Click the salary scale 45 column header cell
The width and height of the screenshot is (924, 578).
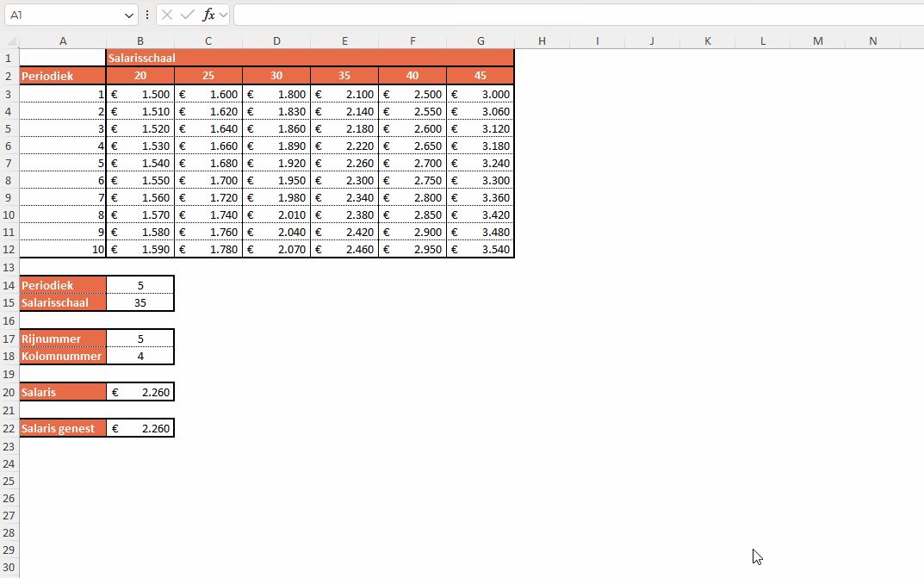pyautogui.click(x=481, y=76)
